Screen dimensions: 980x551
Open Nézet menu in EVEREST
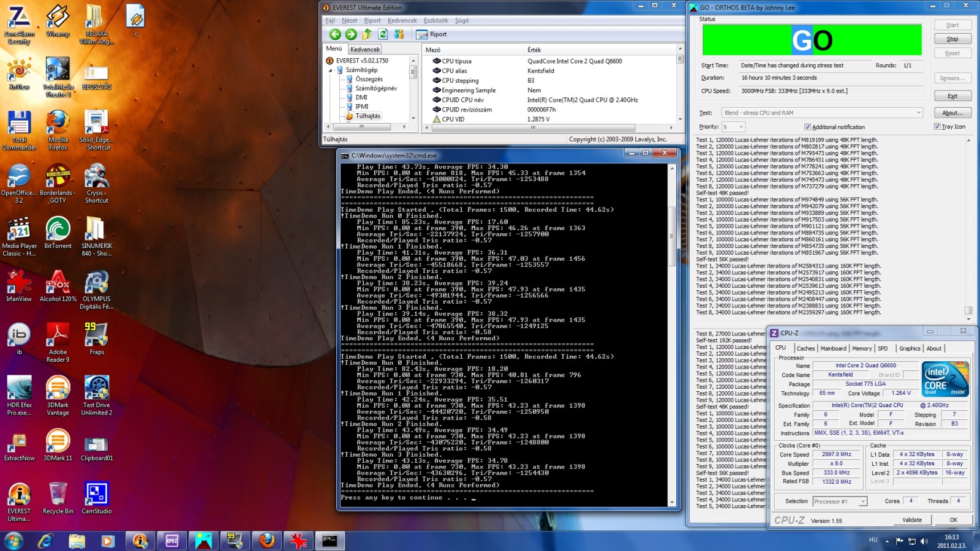(349, 20)
